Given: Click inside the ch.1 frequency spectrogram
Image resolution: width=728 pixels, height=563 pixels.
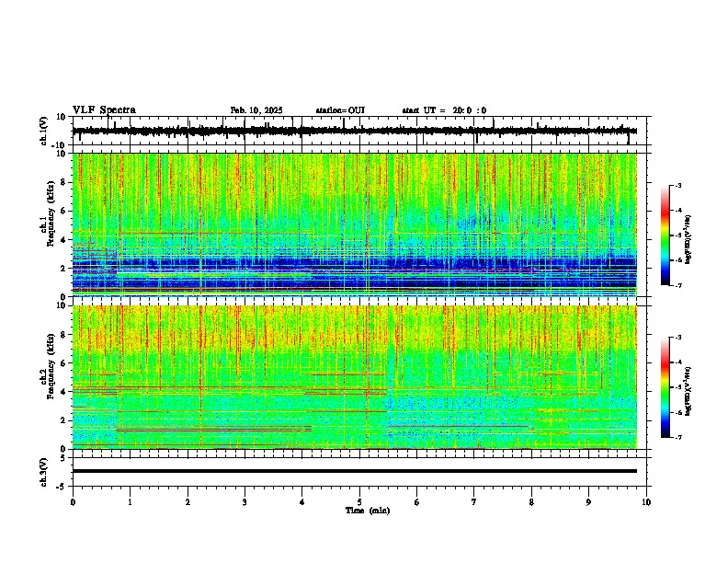Looking at the screenshot, I should click(x=355, y=224).
